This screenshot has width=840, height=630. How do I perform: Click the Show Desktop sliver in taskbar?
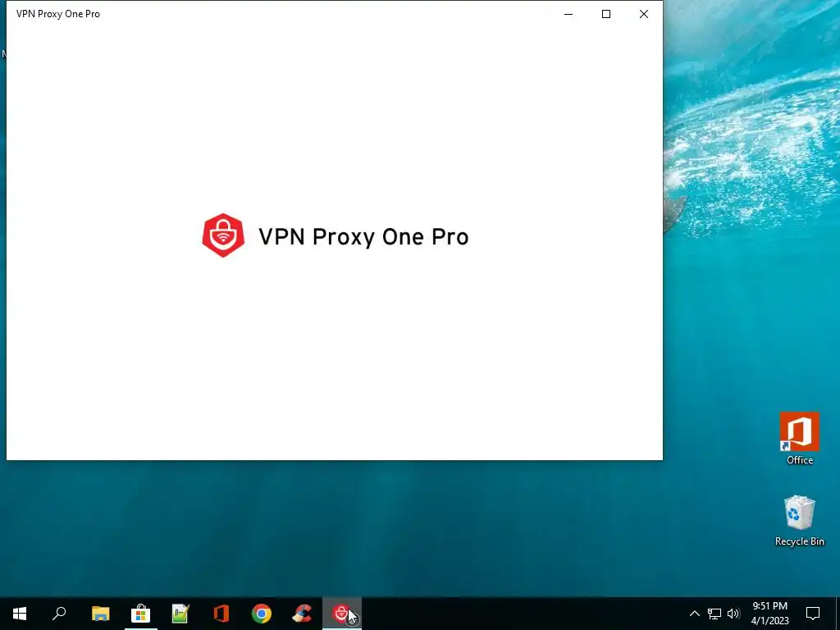coord(838,614)
